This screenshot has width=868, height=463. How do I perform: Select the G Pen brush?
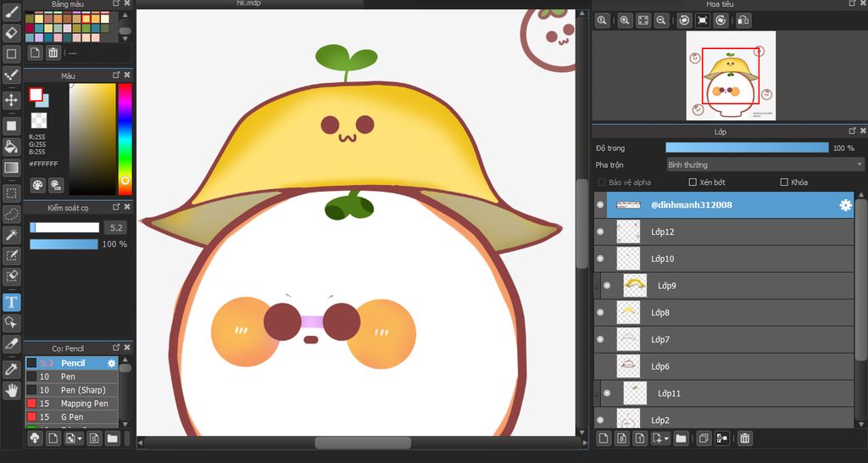[x=71, y=416]
